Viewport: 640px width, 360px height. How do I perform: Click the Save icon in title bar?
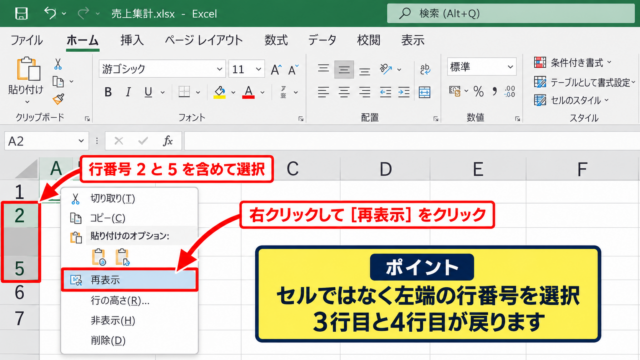(x=21, y=13)
